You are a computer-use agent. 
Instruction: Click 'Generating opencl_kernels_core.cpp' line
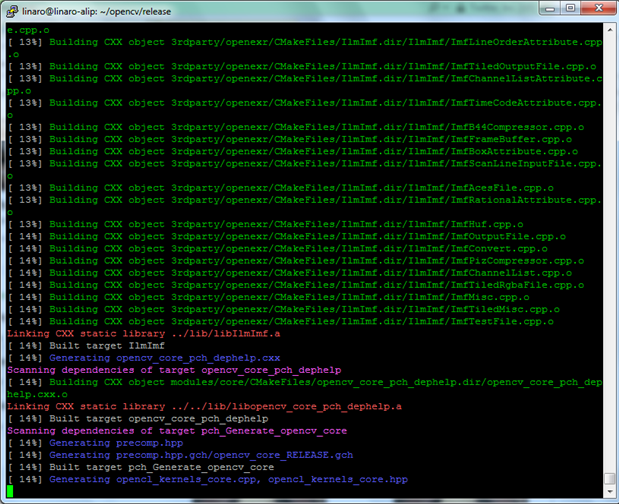(208, 480)
